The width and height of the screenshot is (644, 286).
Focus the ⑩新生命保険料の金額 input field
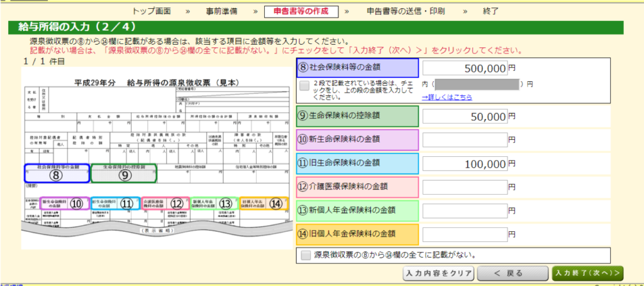[465, 140]
